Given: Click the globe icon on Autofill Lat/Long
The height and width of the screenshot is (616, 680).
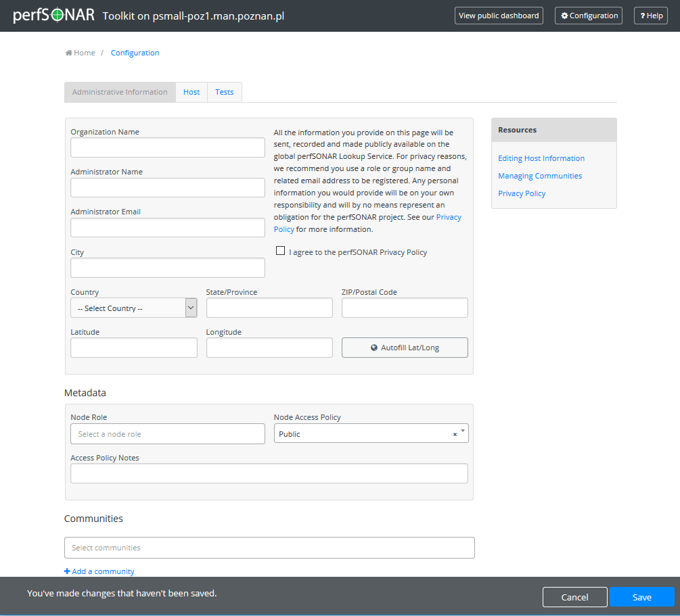Looking at the screenshot, I should (375, 347).
